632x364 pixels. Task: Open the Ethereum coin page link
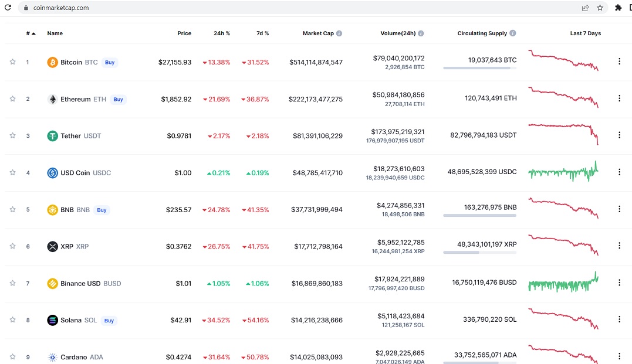75,99
